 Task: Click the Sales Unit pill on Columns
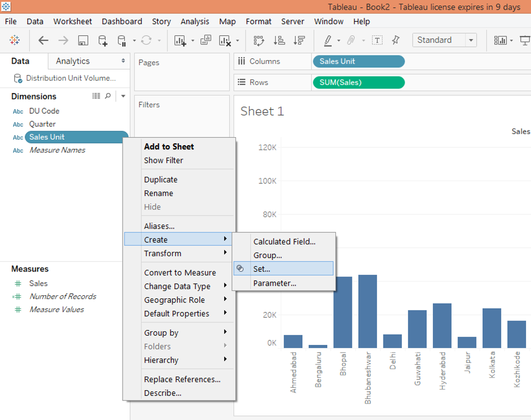358,61
